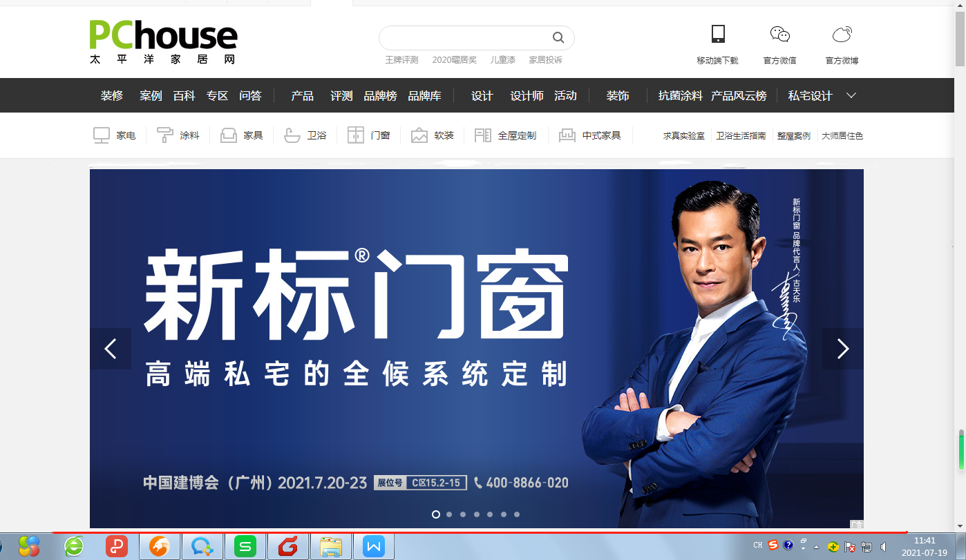The image size is (966, 560).
Task: Select 评测 in the main navigation
Action: (x=341, y=96)
